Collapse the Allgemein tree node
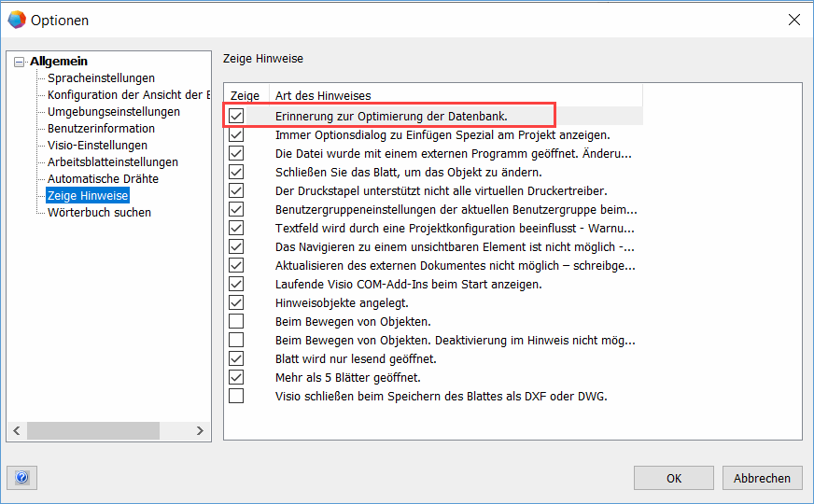814x504 pixels. click(20, 62)
